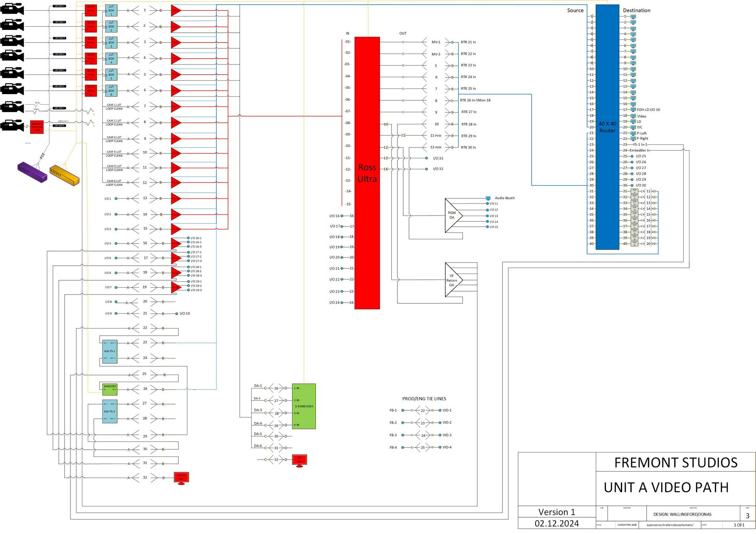
Task: Select the PGM DA amplifier triangle
Action: (452, 215)
